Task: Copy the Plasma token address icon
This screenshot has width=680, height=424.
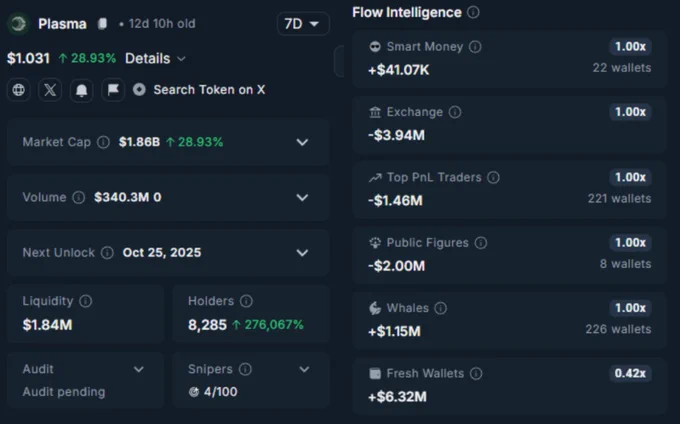Action: [x=102, y=23]
